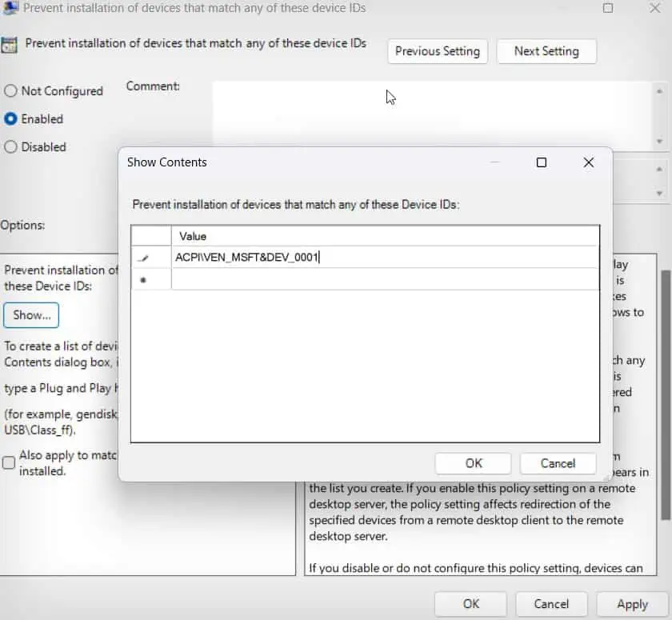
Task: Click the empty second Value row
Action: [x=385, y=279]
